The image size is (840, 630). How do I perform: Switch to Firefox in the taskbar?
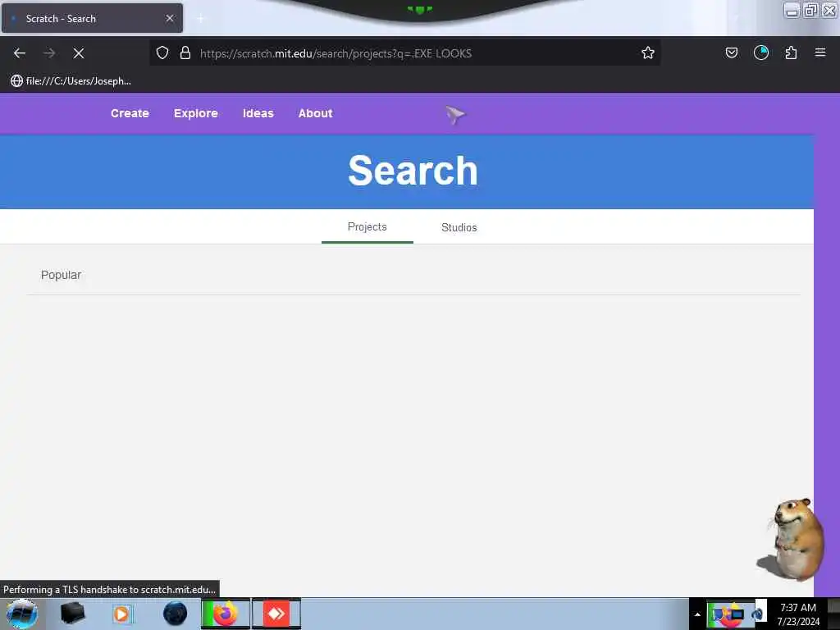click(x=226, y=614)
